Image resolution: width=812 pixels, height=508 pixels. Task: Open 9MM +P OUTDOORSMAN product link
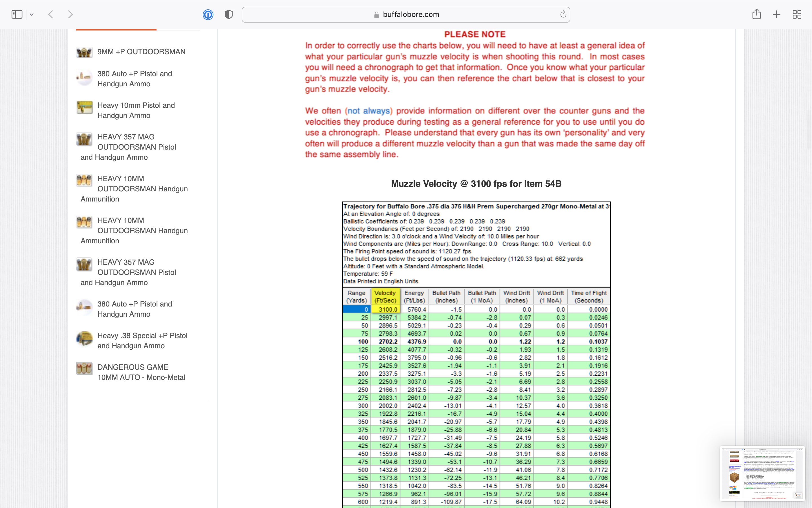tap(141, 52)
